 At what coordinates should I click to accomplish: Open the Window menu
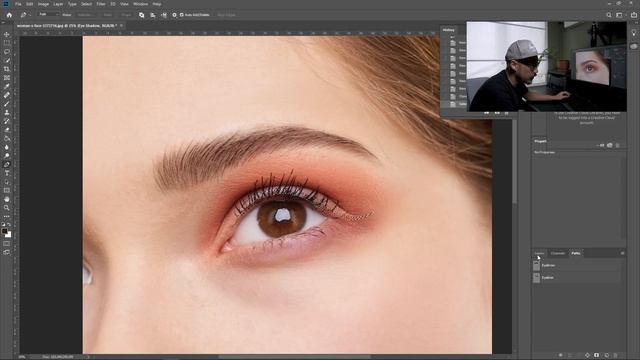(140, 4)
